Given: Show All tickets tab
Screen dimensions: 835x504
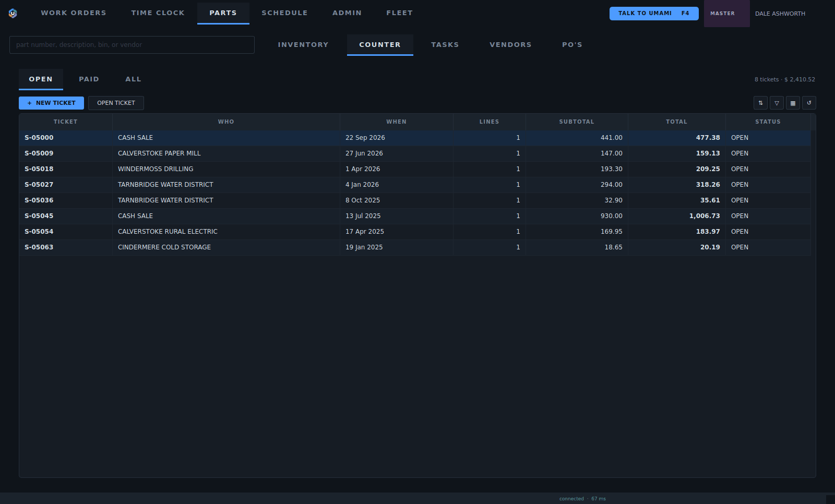Looking at the screenshot, I should (134, 79).
